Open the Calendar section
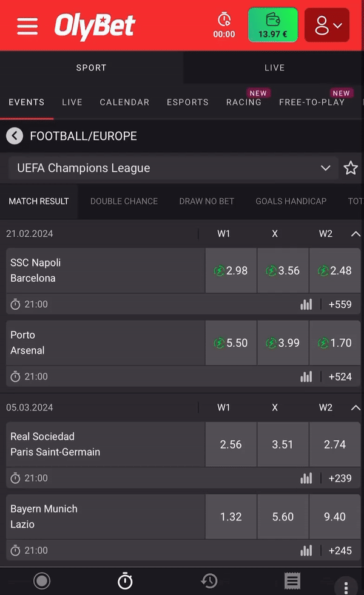This screenshot has height=595, width=364. click(x=124, y=102)
